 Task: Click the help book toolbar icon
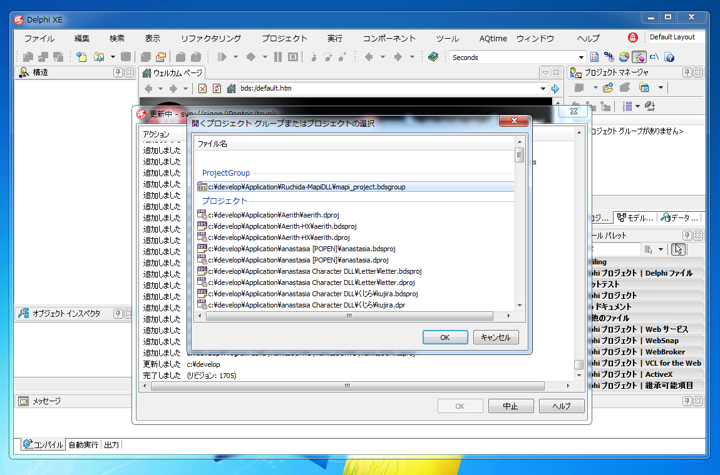click(x=433, y=57)
